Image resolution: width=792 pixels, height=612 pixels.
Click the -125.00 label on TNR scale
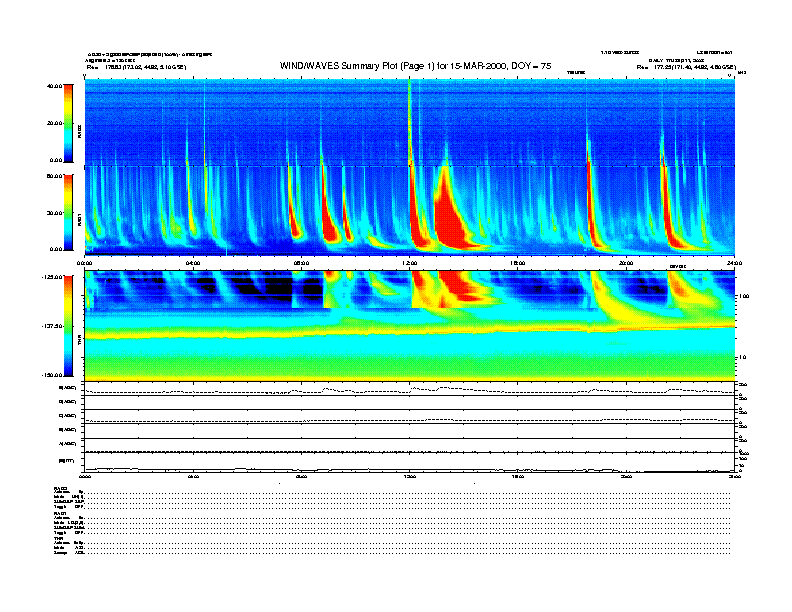[x=50, y=277]
